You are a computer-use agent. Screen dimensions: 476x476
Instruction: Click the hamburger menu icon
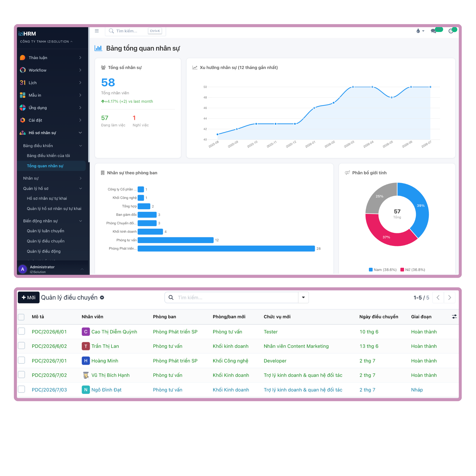pos(97,31)
